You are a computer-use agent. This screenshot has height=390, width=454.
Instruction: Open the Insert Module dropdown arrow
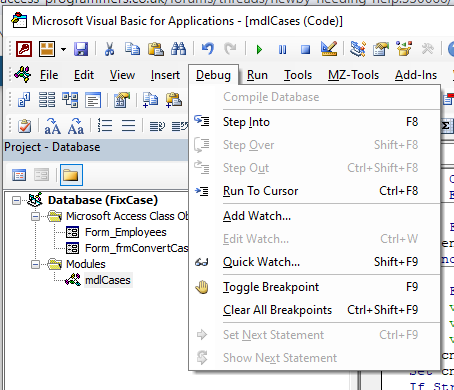63,50
